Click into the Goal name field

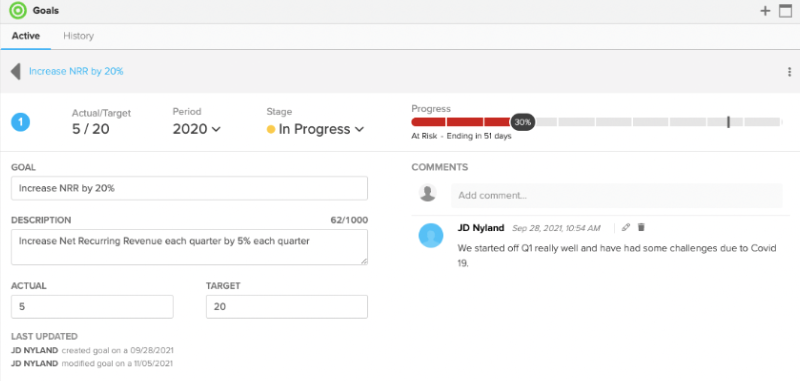pos(189,188)
